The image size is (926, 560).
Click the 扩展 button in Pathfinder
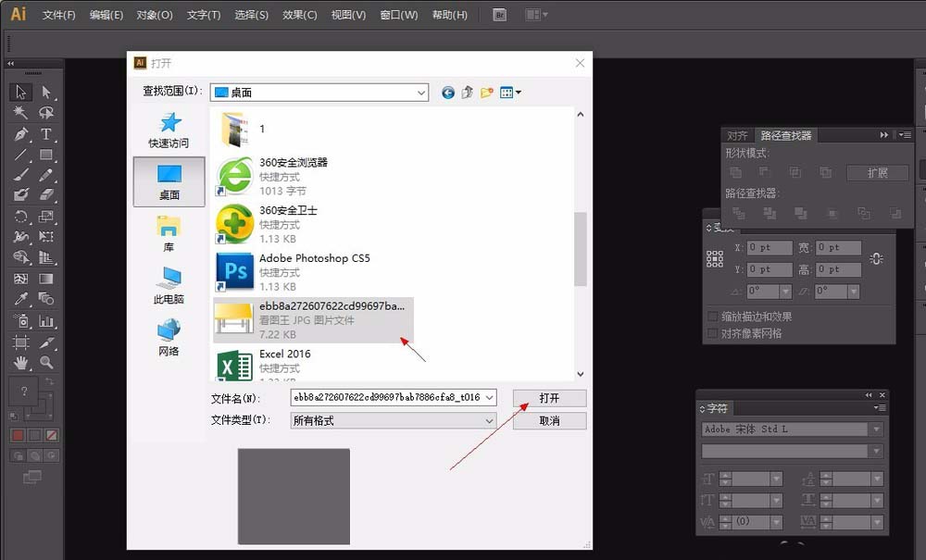(878, 173)
